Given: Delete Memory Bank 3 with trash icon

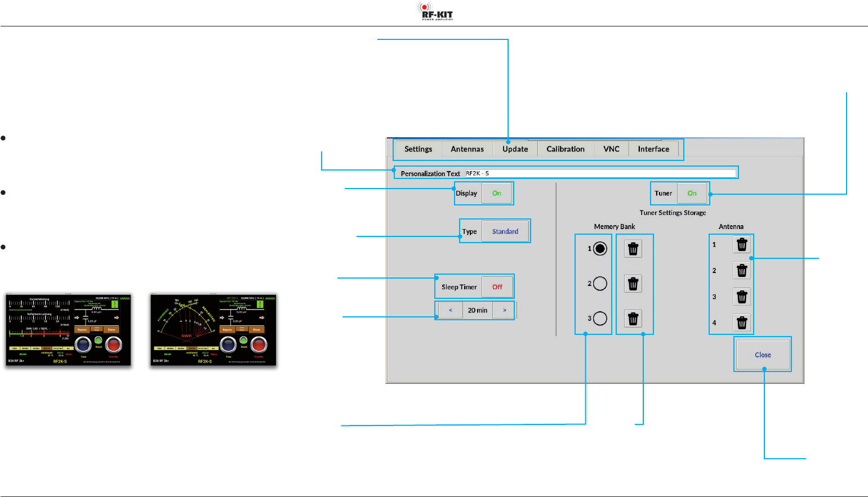Looking at the screenshot, I should (x=633, y=319).
